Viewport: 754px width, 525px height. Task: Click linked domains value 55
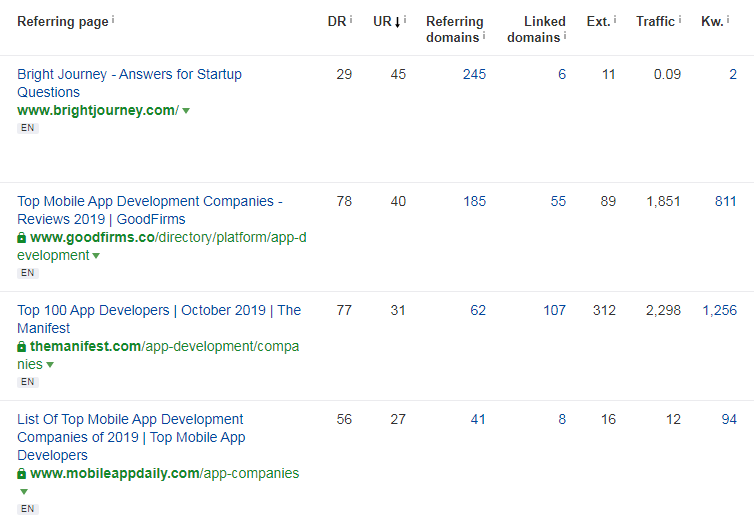click(558, 201)
